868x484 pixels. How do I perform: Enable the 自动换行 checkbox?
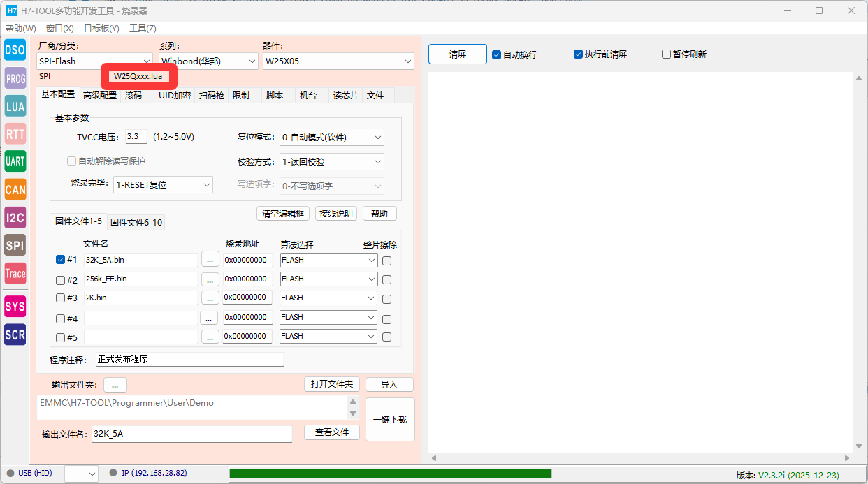(497, 54)
